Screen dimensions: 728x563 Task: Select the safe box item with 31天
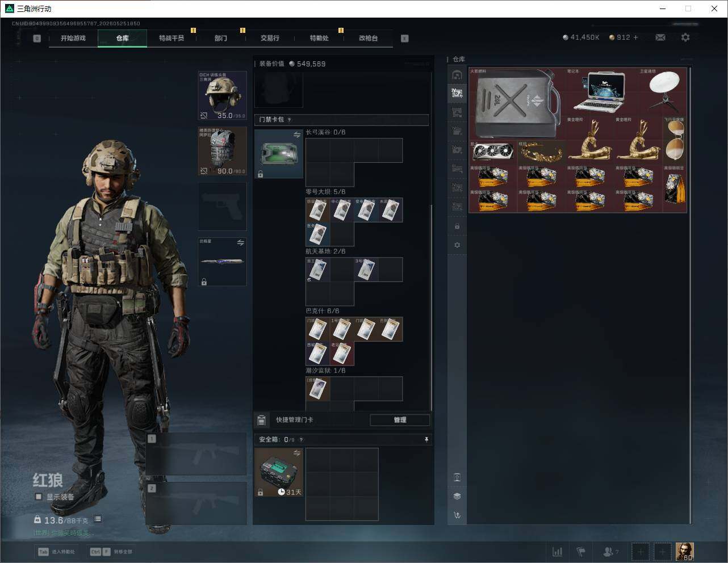point(279,472)
